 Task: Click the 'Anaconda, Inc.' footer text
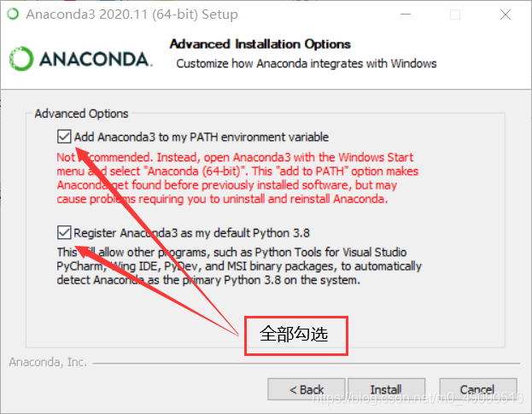(48, 362)
